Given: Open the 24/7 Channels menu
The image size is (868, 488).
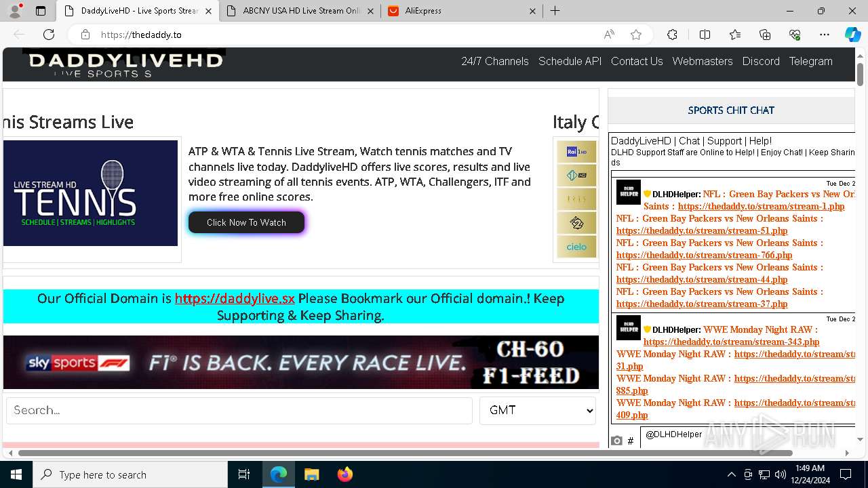Looking at the screenshot, I should 495,61.
